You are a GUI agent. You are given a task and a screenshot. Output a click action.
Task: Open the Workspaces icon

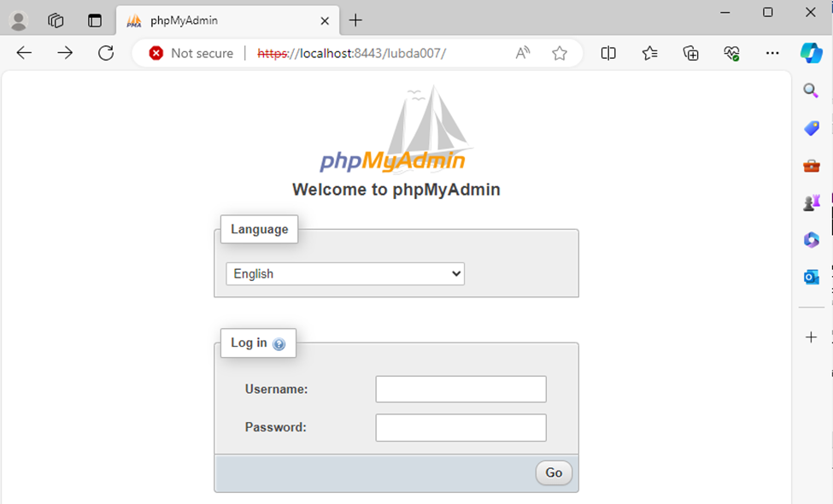coord(56,21)
